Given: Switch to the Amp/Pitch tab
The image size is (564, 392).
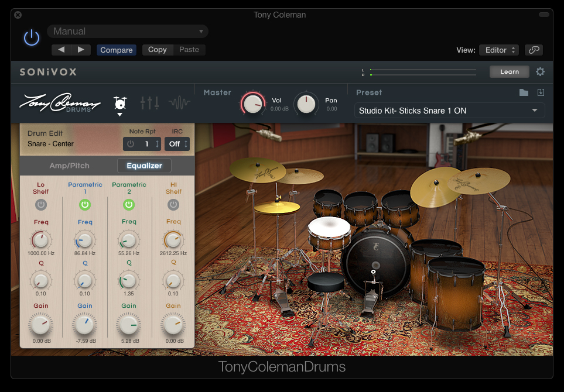Looking at the screenshot, I should 70,166.
